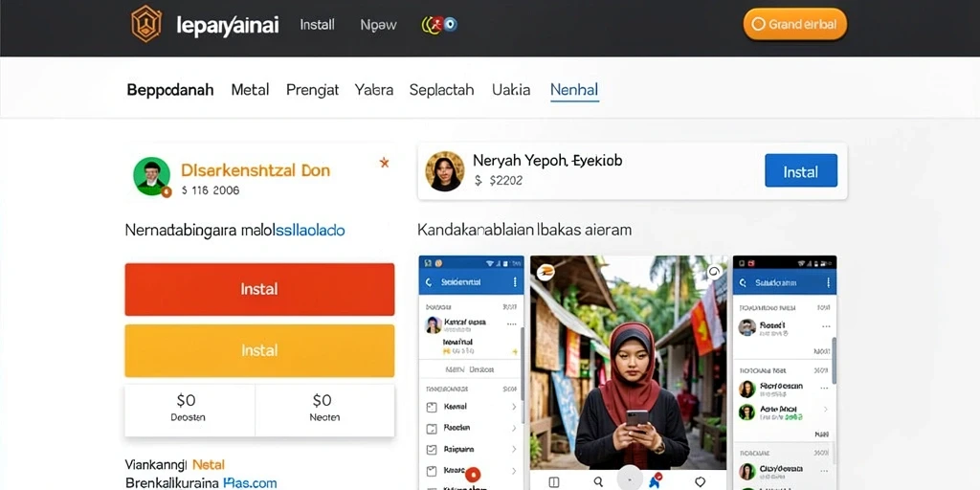Click Install in the top navigation
This screenshot has width=980, height=490.
pyautogui.click(x=317, y=24)
